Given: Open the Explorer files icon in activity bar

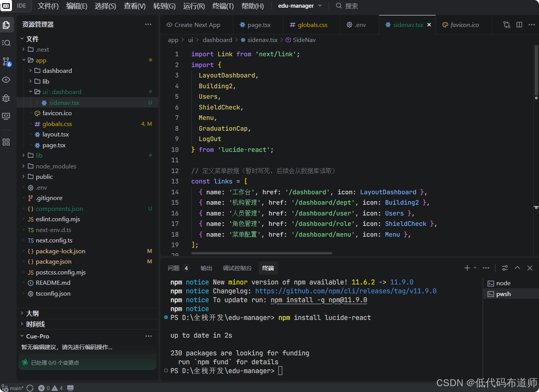Looking at the screenshot, I should click(x=6, y=25).
